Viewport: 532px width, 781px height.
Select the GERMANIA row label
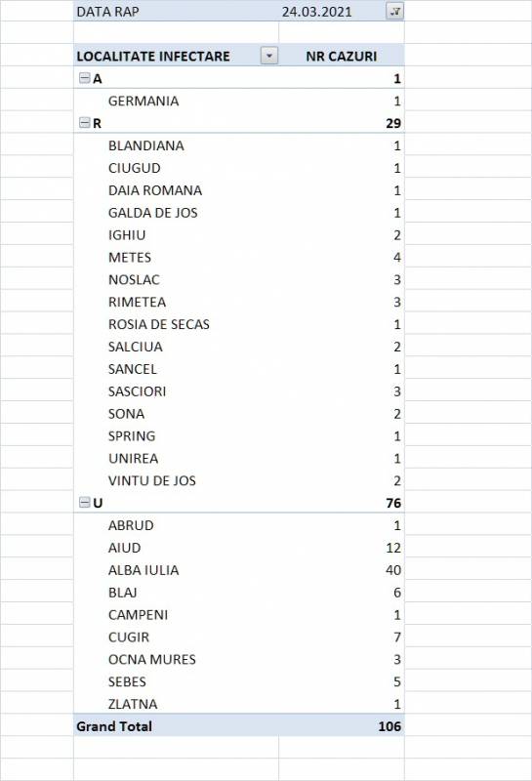click(143, 102)
